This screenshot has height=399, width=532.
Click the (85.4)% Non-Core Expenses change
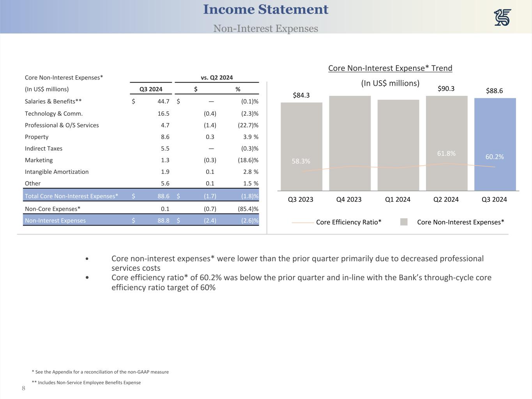pyautogui.click(x=248, y=209)
